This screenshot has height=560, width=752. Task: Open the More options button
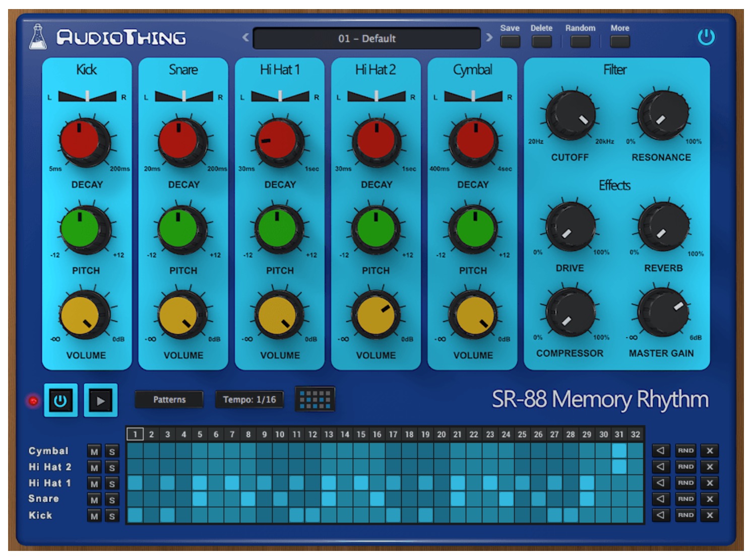point(619,41)
